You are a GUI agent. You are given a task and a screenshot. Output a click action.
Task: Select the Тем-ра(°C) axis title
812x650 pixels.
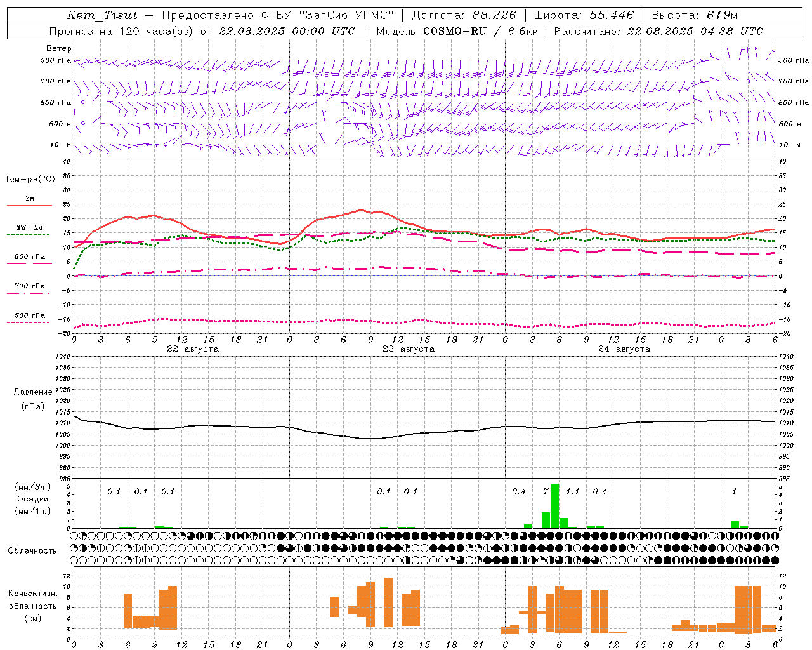[30, 179]
